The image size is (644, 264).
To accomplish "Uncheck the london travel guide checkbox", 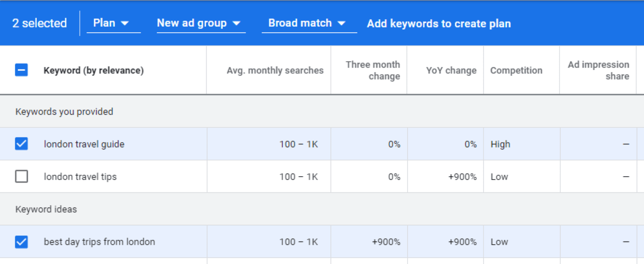I will click(22, 144).
